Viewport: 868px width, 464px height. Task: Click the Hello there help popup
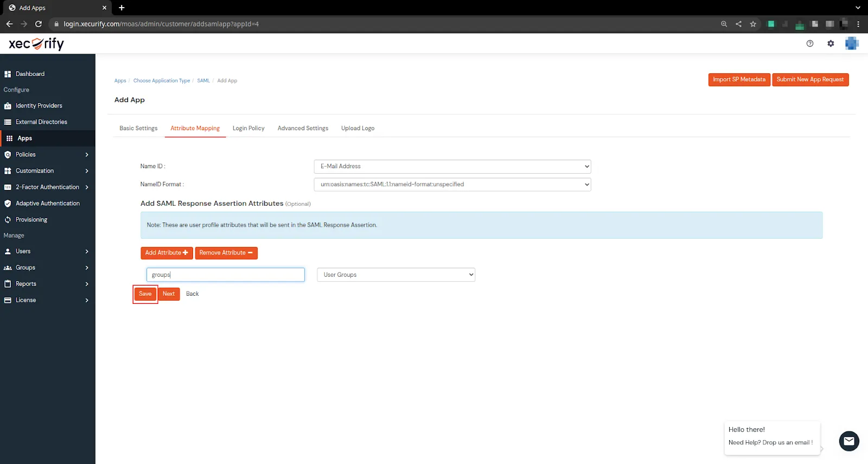coord(772,437)
